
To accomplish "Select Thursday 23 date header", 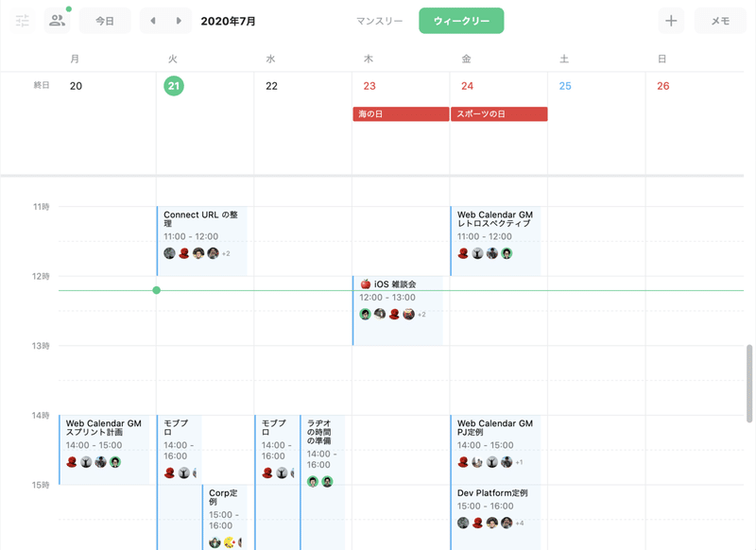I will coord(370,85).
